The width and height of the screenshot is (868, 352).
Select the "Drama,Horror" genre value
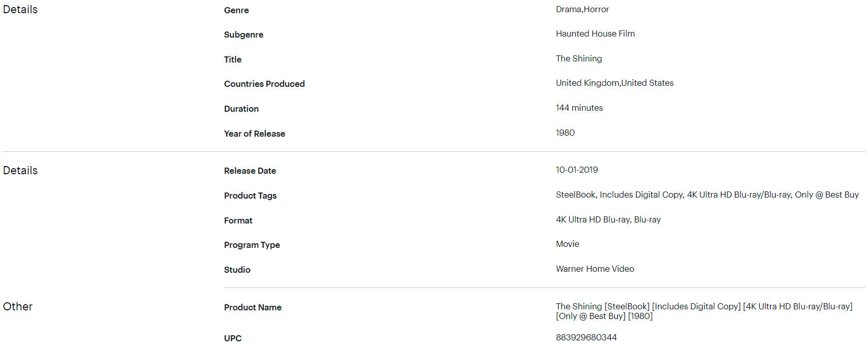[582, 9]
